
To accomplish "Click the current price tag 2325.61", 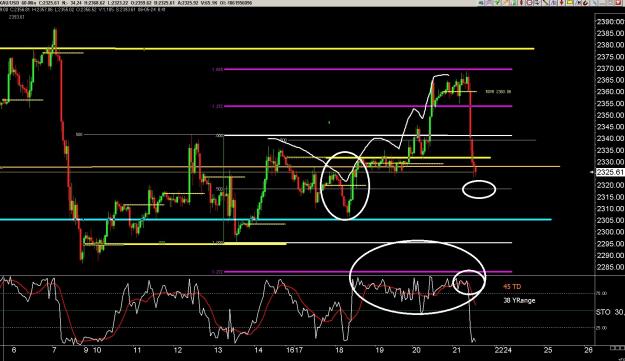I will click(x=610, y=172).
